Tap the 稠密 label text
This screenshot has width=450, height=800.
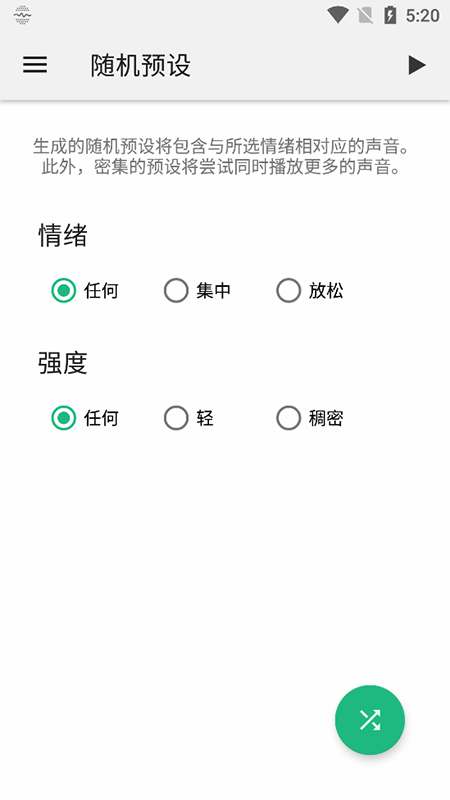pyautogui.click(x=326, y=418)
